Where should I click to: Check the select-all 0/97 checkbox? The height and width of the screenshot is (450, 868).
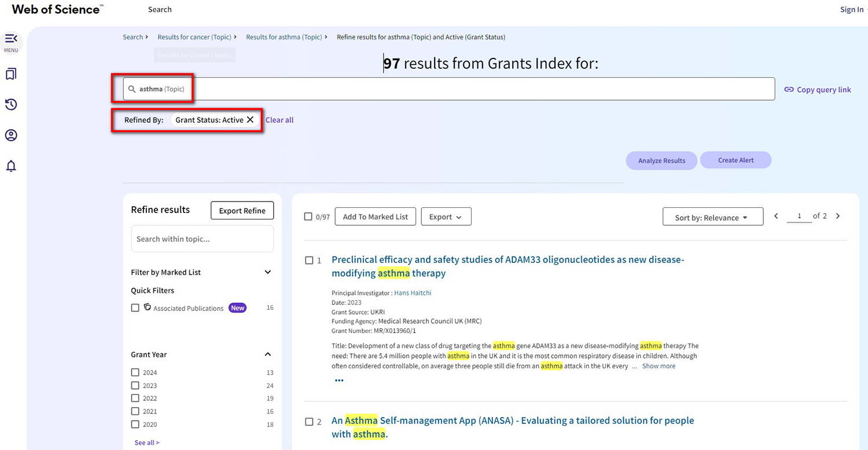(308, 217)
